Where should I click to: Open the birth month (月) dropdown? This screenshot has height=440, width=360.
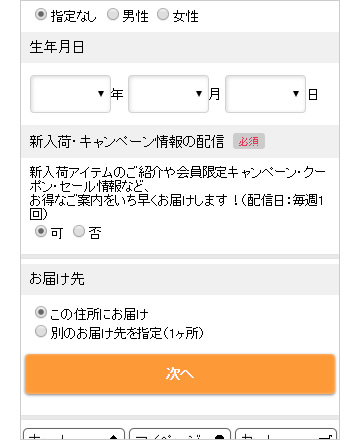point(168,94)
